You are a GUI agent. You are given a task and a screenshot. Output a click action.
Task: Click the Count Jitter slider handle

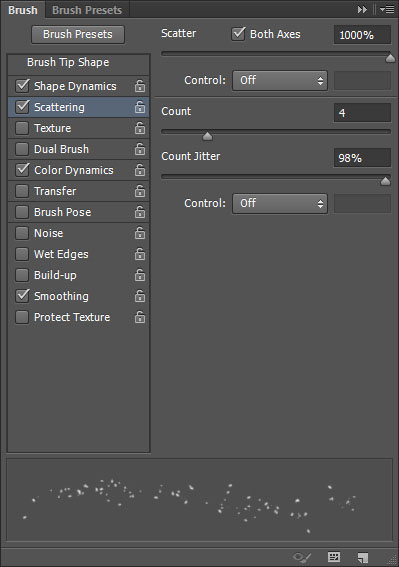coord(386,181)
